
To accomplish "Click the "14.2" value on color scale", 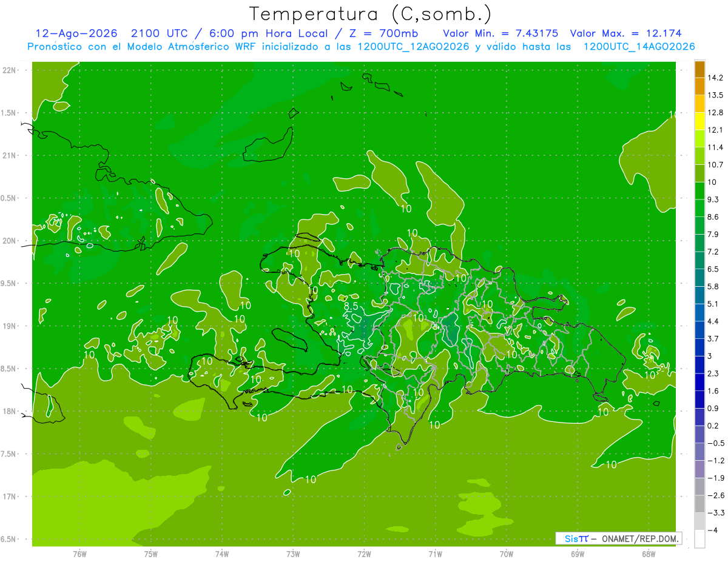I will [716, 78].
